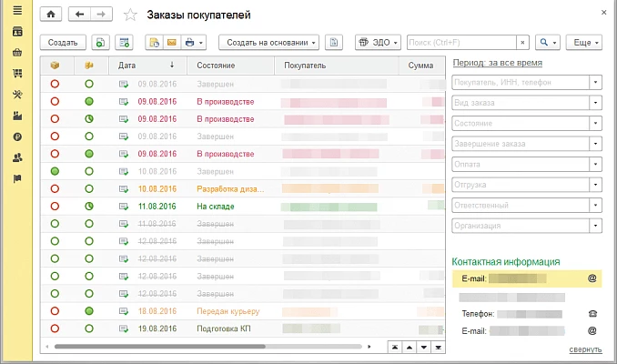Sort by Сумма column header
617x364 pixels.
(x=422, y=66)
